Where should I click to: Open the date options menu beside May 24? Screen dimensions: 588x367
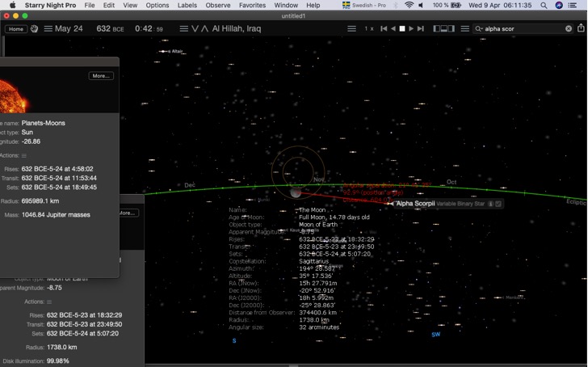48,29
